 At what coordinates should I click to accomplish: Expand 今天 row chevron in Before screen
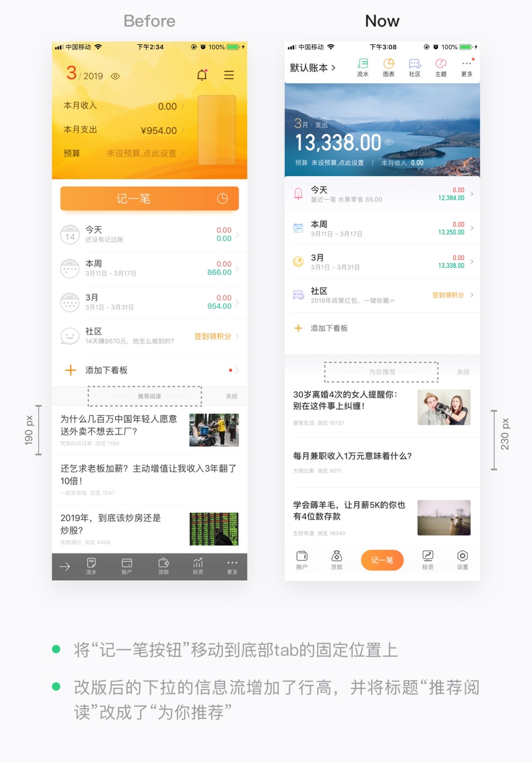[237, 235]
